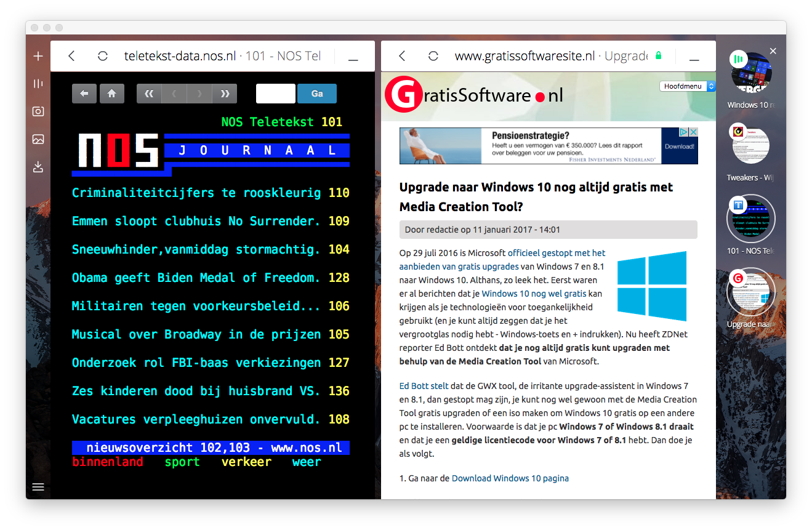Open Teletekst headline Obama geeft Biden Medal
The image size is (812, 530).
tap(196, 278)
